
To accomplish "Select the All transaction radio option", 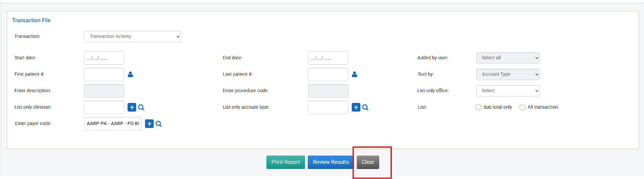I will pyautogui.click(x=522, y=107).
